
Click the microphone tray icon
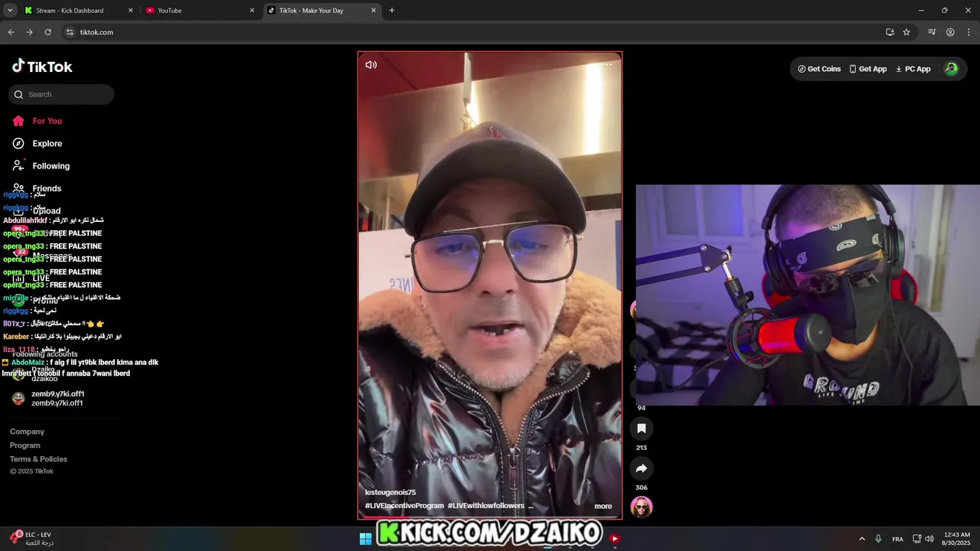878,539
